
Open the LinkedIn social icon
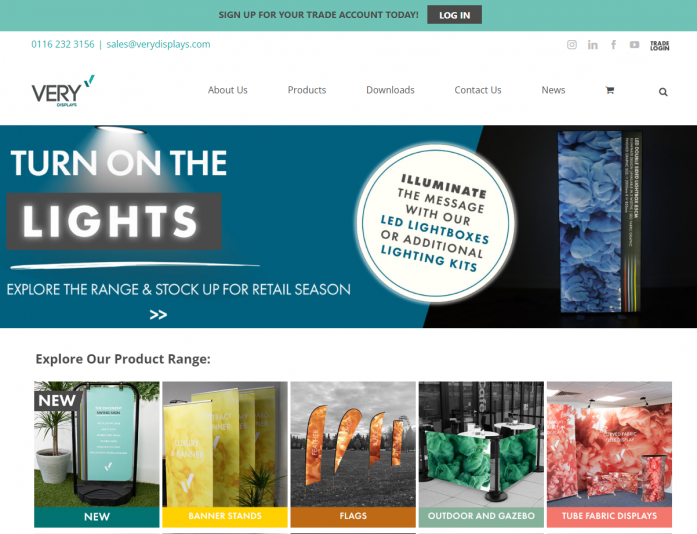(x=593, y=45)
